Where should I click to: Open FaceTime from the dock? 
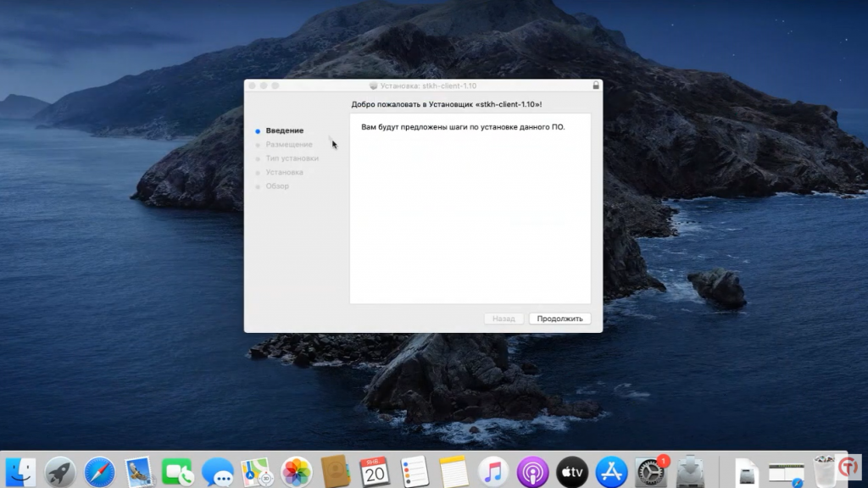(178, 472)
